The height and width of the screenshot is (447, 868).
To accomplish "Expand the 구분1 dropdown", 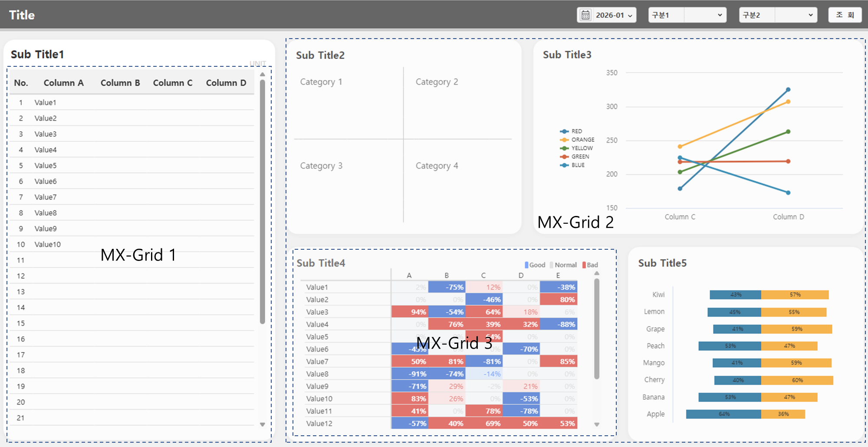I will coord(687,15).
